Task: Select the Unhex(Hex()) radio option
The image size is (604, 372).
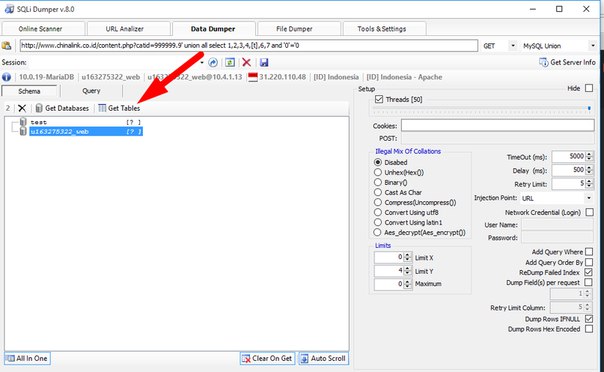Action: coord(378,172)
